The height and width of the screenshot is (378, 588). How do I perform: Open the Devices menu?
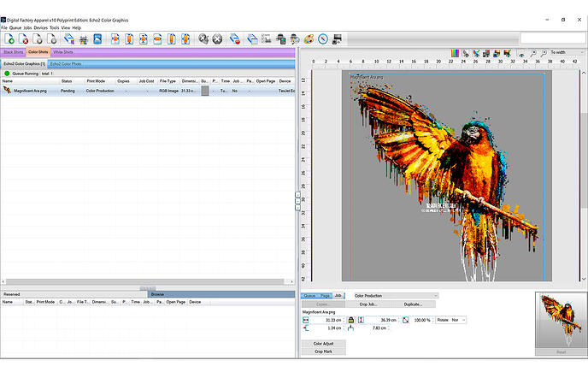[41, 27]
